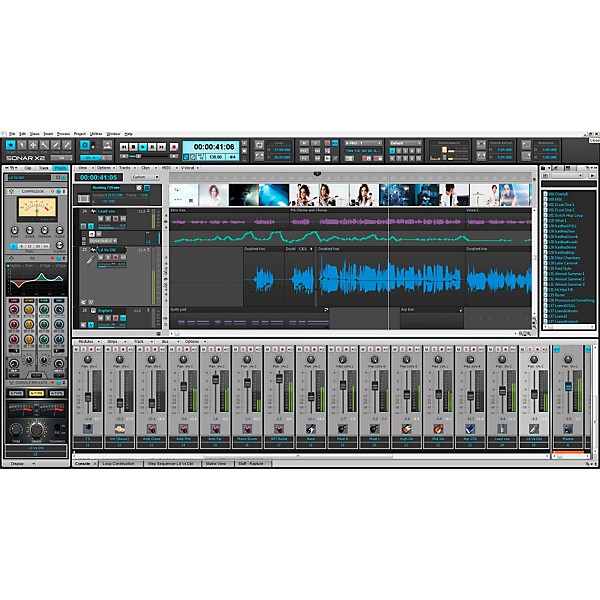Open inspector Display dropdown
Screen dimensions: 600x600
pos(20,463)
